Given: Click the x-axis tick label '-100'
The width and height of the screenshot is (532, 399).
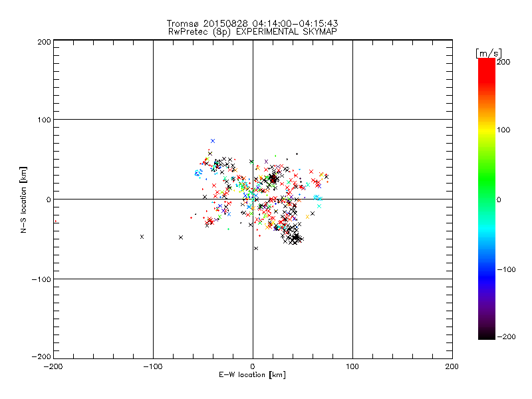Looking at the screenshot, I should pyautogui.click(x=153, y=367).
